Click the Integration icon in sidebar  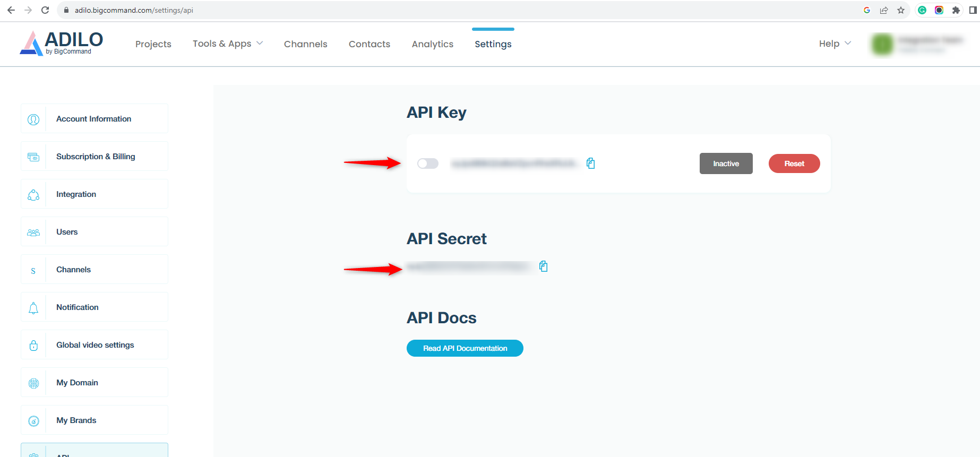pos(33,195)
